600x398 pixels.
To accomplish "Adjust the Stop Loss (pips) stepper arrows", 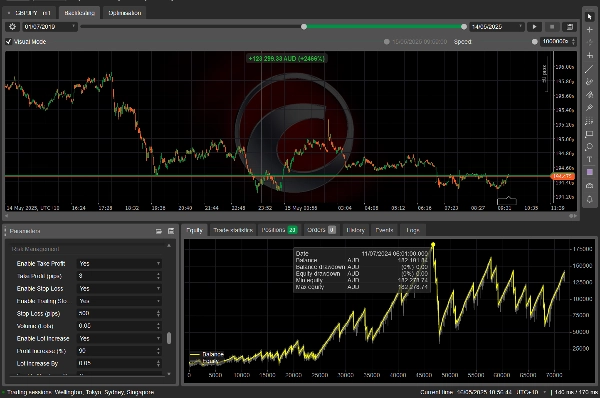I will tap(158, 313).
